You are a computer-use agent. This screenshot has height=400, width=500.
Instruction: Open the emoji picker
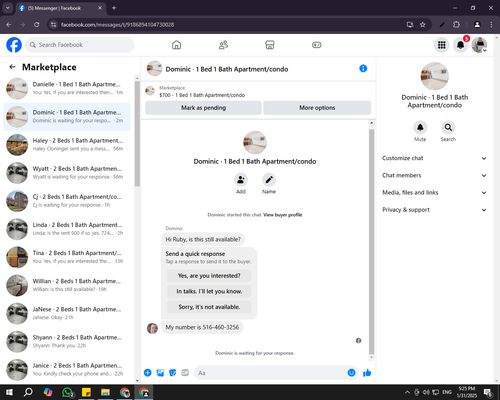click(x=351, y=373)
